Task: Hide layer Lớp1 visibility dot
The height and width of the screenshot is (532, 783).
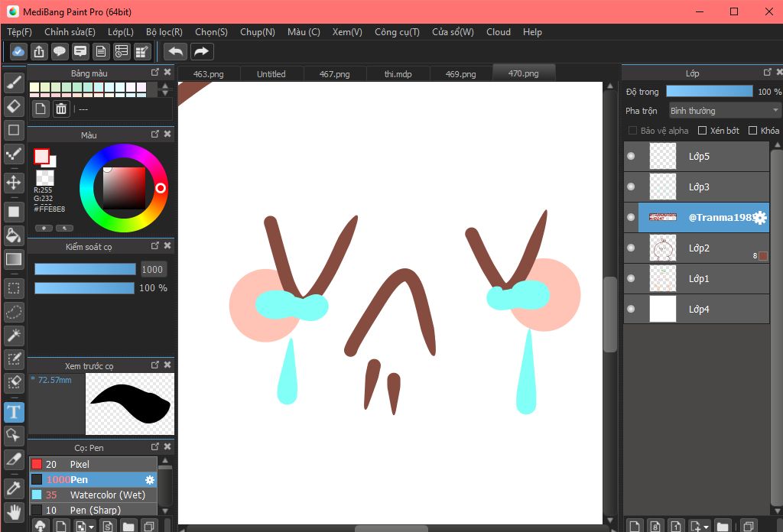Action: point(631,278)
